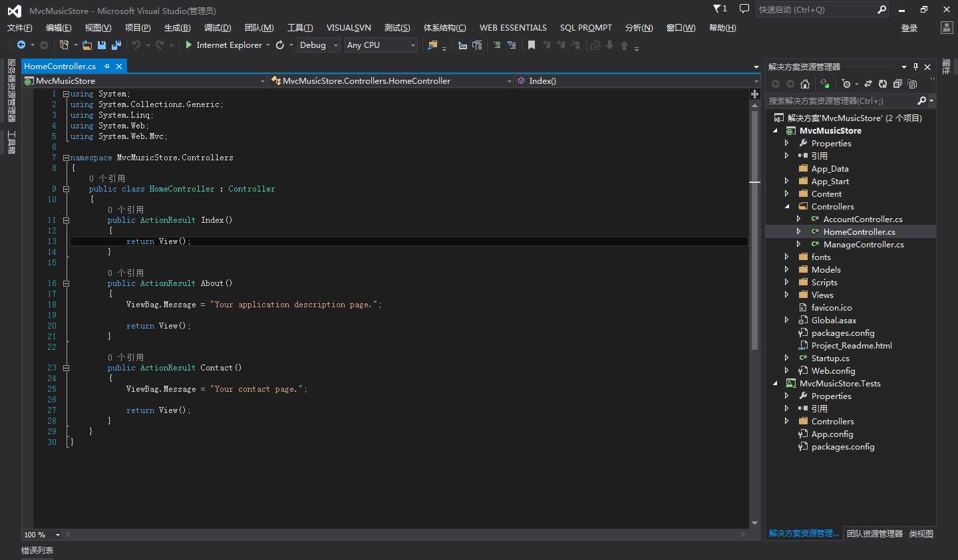Click the Pending Changes filter clock icon

tap(846, 84)
